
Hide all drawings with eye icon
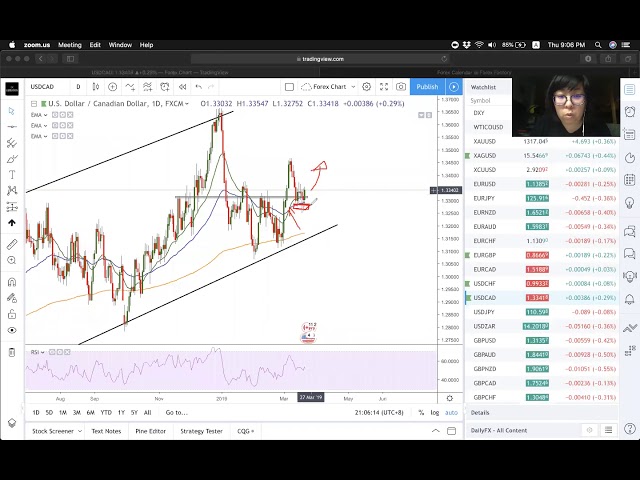(12, 330)
